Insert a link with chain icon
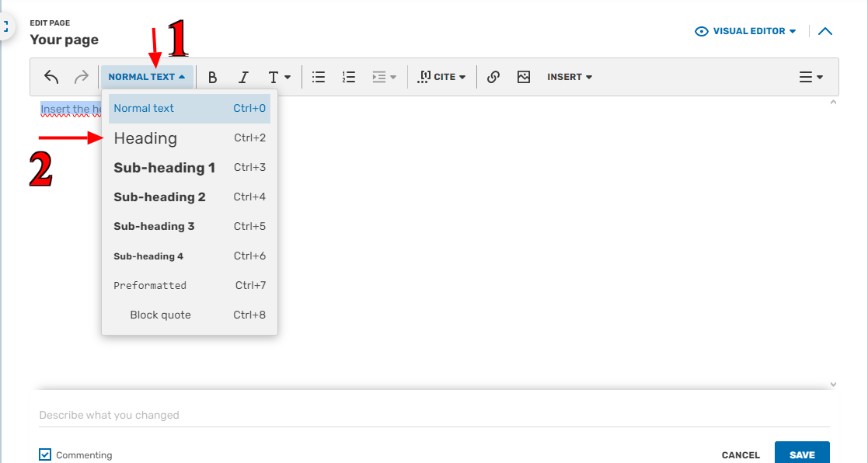The width and height of the screenshot is (868, 463). [x=493, y=77]
